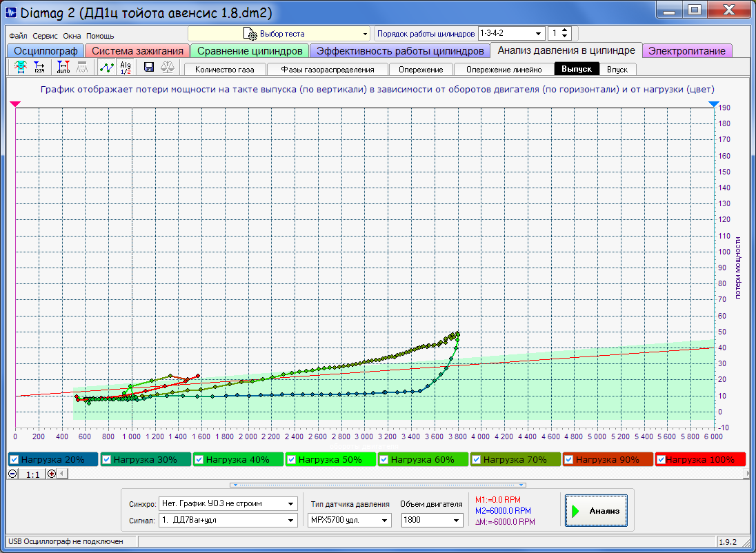Image resolution: width=756 pixels, height=553 pixels.
Task: Toggle the connected points line graph icon
Action: 106,67
